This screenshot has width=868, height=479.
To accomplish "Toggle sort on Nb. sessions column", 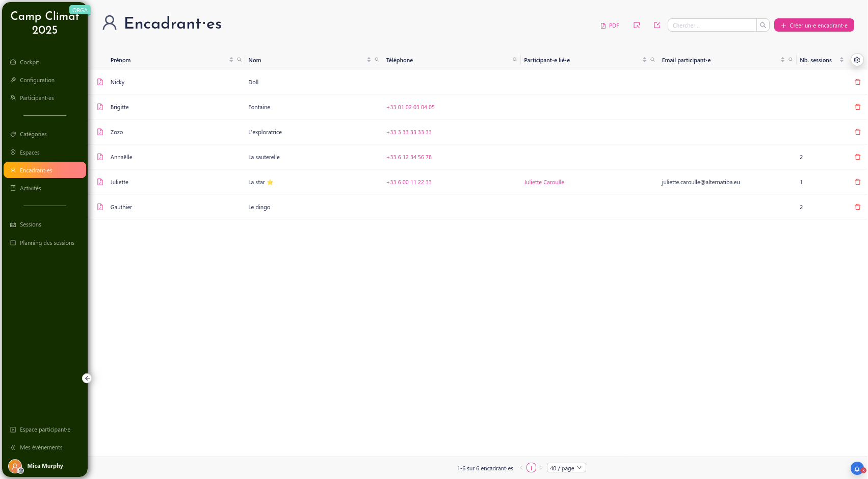I will click(841, 60).
